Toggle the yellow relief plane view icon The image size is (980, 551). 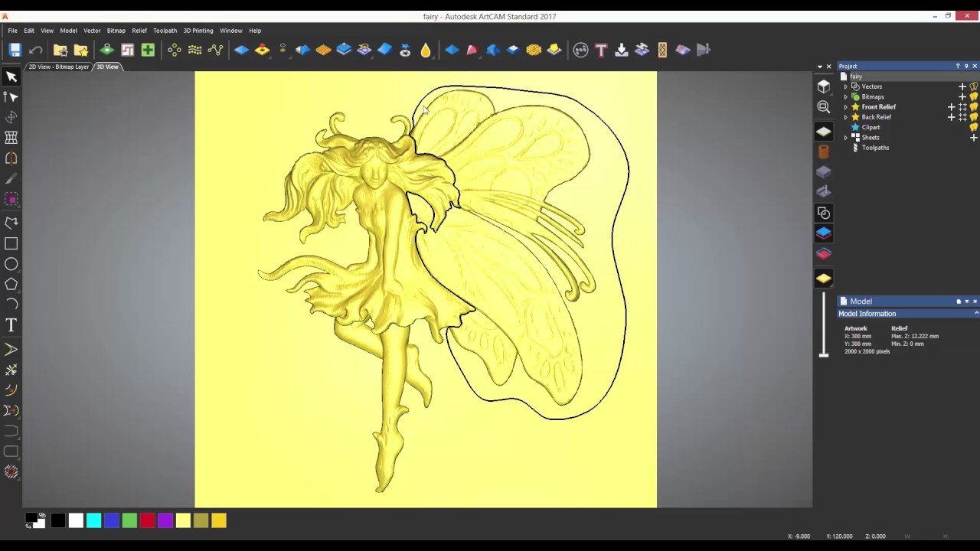[824, 279]
